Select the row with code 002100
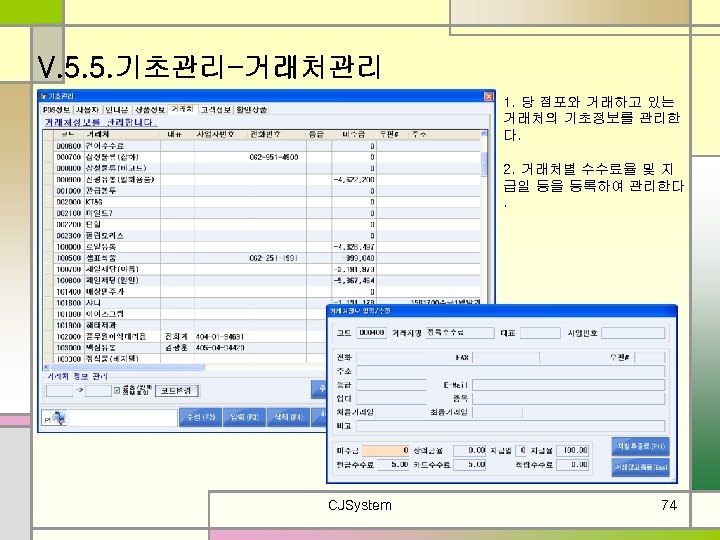This screenshot has width=720, height=540. pos(262,213)
